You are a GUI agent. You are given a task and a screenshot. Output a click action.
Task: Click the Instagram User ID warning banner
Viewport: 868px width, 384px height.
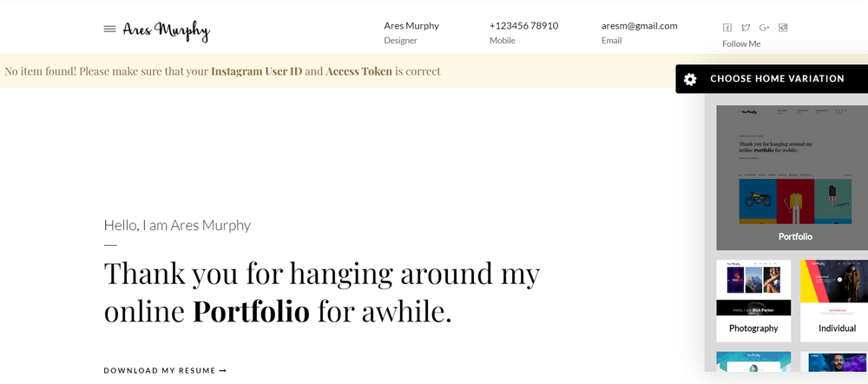pos(222,71)
